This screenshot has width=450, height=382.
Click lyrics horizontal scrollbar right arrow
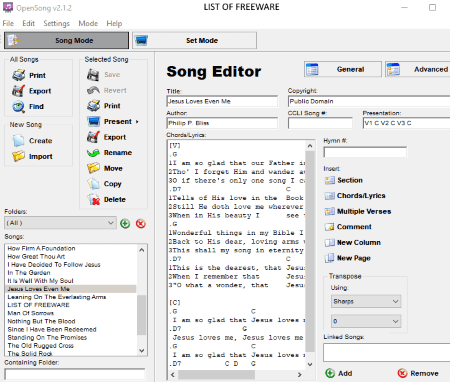pos(299,374)
